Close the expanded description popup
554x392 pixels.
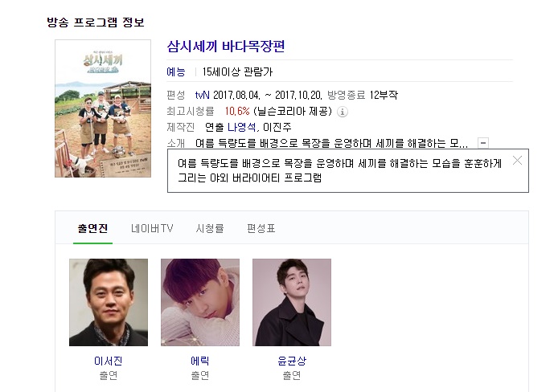point(517,161)
